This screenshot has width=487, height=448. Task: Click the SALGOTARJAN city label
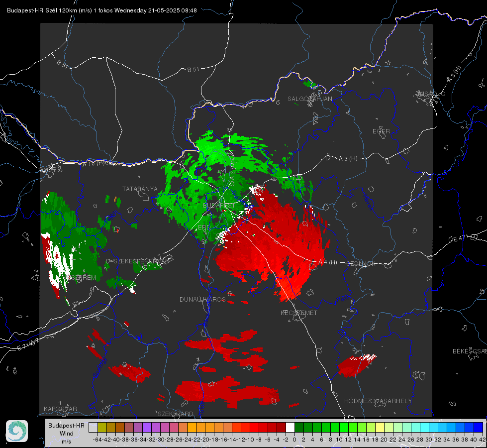[x=309, y=99]
